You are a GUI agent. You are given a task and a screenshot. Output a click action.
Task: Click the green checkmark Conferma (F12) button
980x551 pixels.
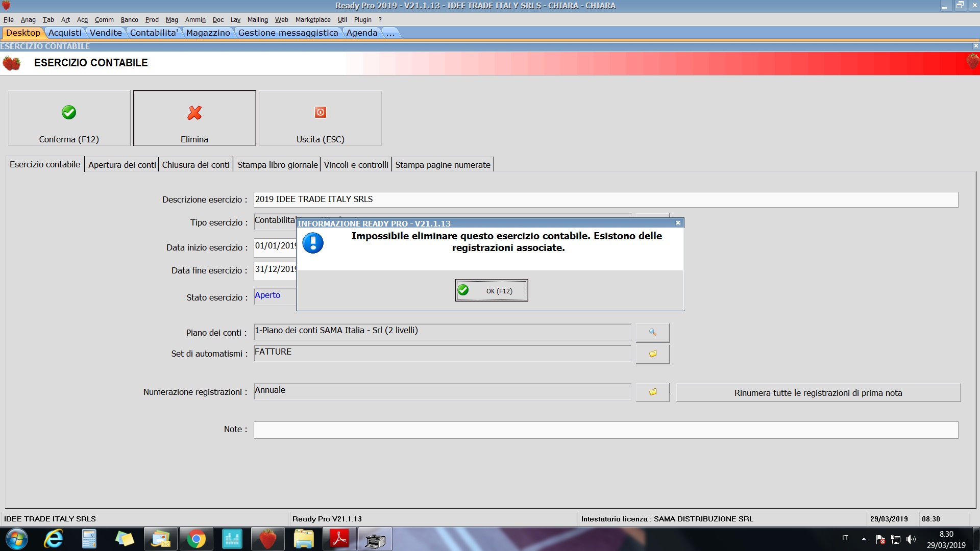pos(69,118)
